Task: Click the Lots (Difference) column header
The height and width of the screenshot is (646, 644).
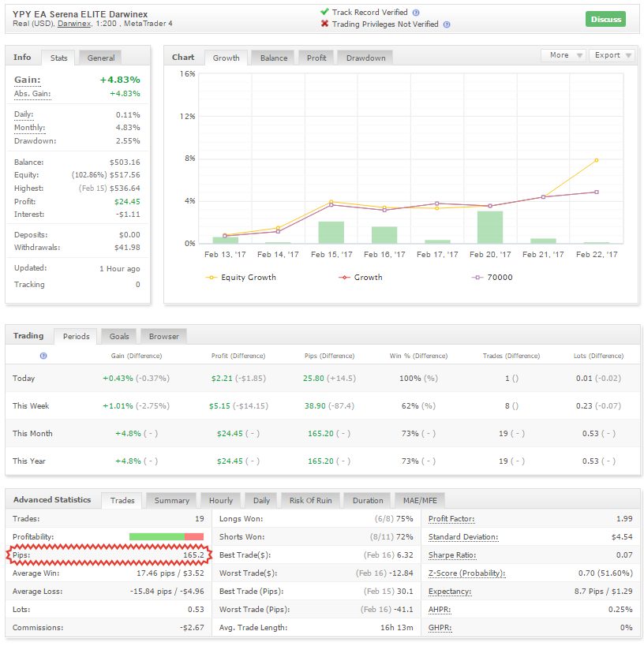Action: (598, 356)
